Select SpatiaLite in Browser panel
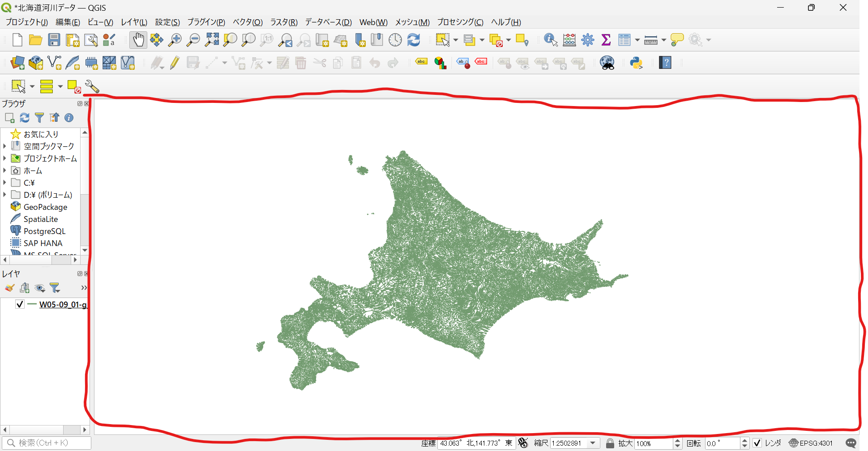Image resolution: width=868 pixels, height=451 pixels. (x=41, y=219)
